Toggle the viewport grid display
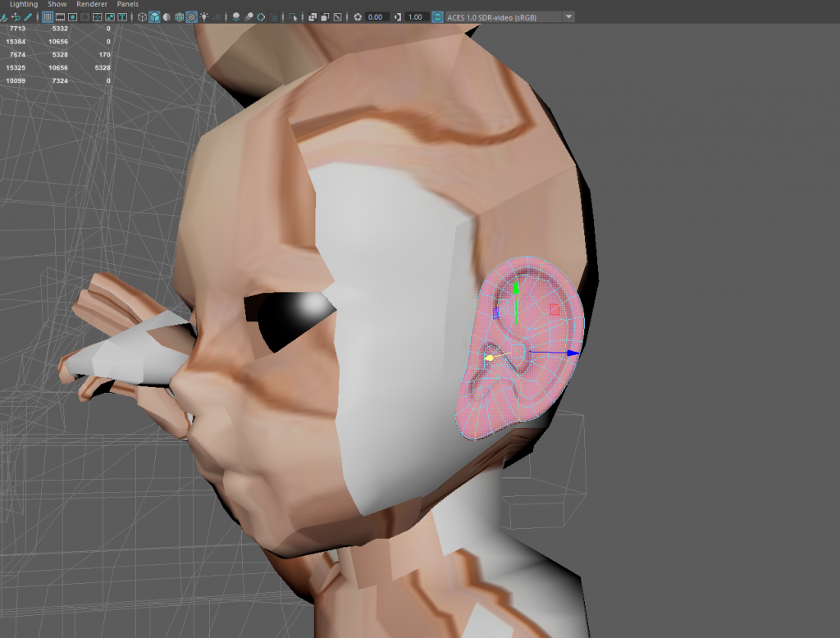The height and width of the screenshot is (638, 840). pos(47,16)
